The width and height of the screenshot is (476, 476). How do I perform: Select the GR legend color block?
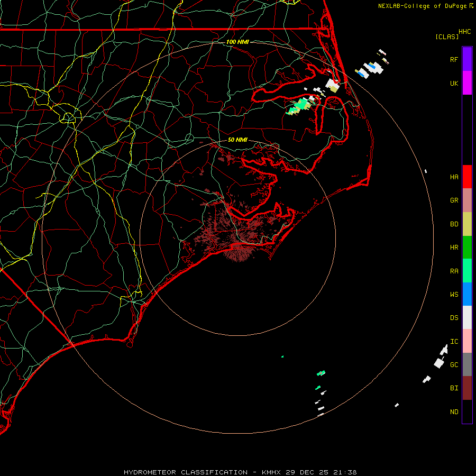tap(467, 200)
